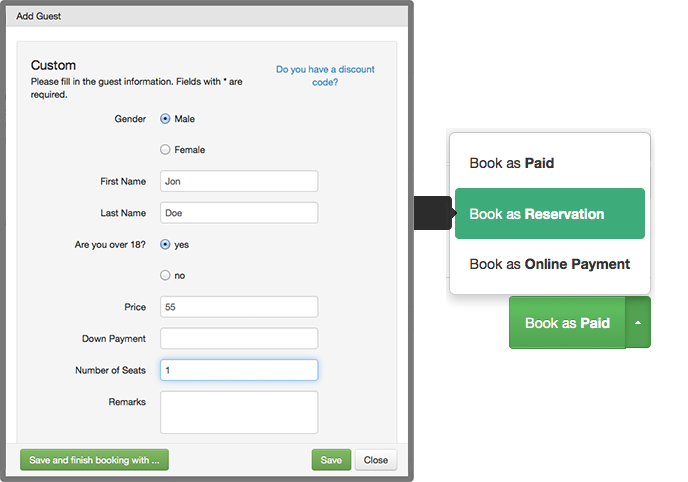The image size is (688, 482).
Task: Click the Last Name input field
Action: [x=238, y=213]
